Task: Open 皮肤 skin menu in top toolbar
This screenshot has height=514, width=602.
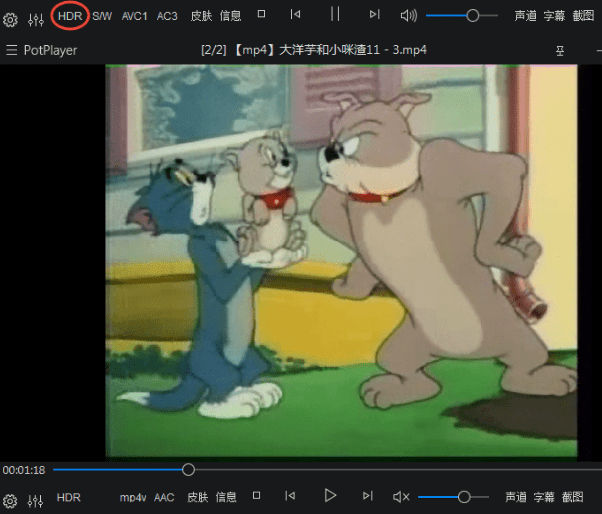Action: pyautogui.click(x=202, y=16)
